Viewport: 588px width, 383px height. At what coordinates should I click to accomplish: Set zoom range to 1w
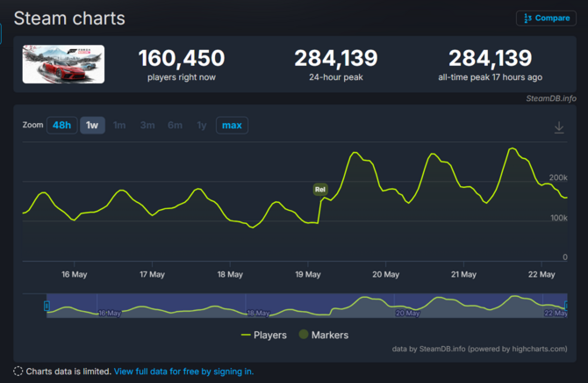point(92,125)
